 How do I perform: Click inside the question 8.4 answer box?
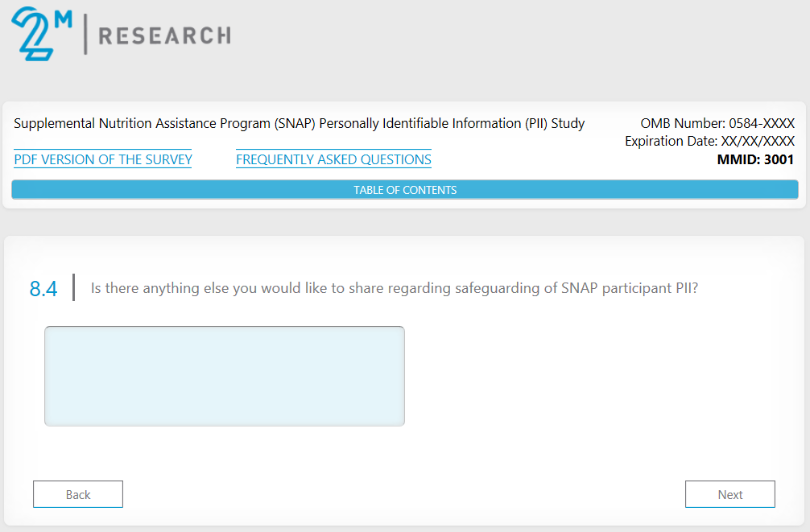(225, 376)
